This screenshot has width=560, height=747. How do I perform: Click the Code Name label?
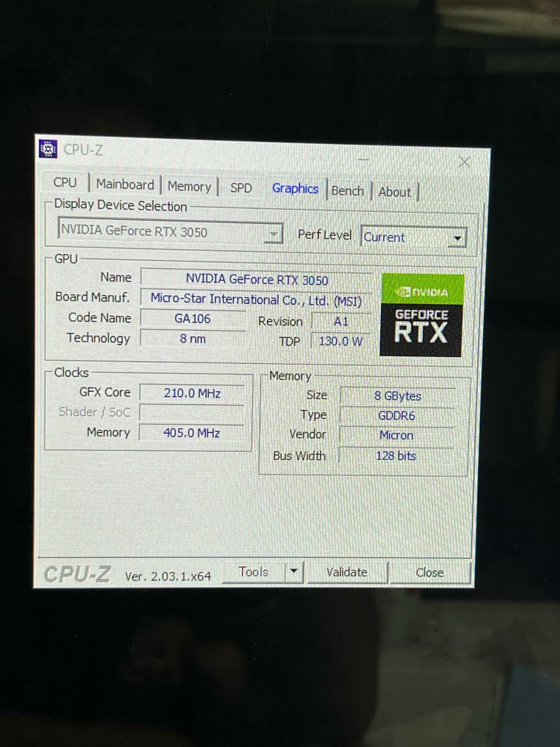click(x=100, y=317)
